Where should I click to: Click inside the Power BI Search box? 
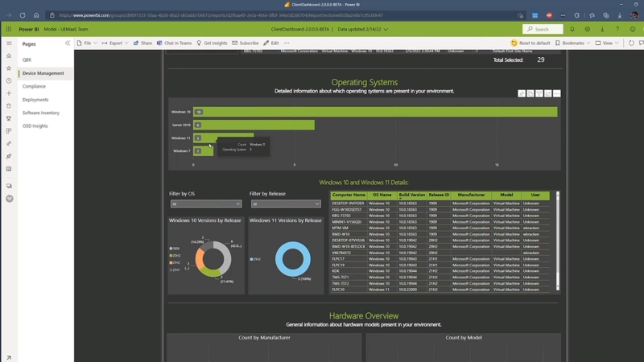(x=543, y=29)
